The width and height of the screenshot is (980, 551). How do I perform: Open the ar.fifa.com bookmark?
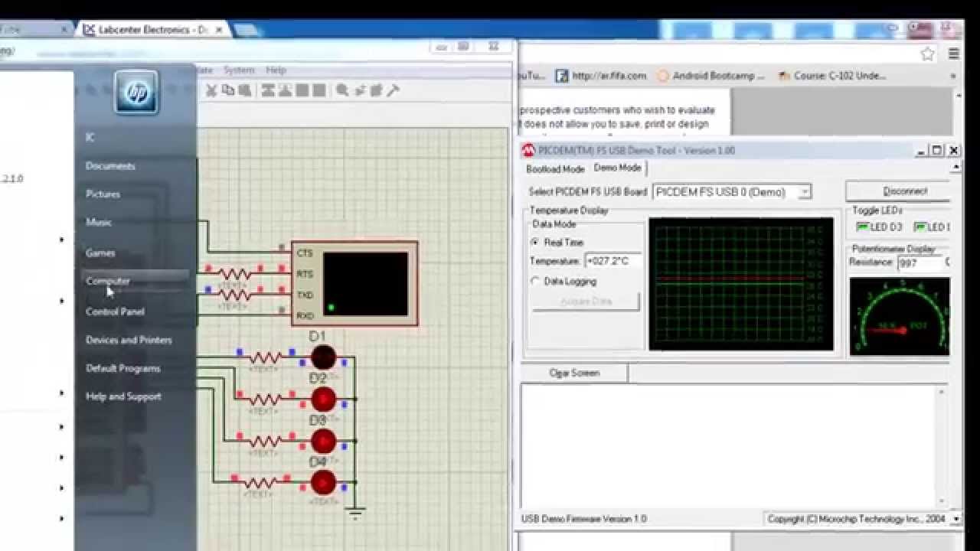(601, 76)
